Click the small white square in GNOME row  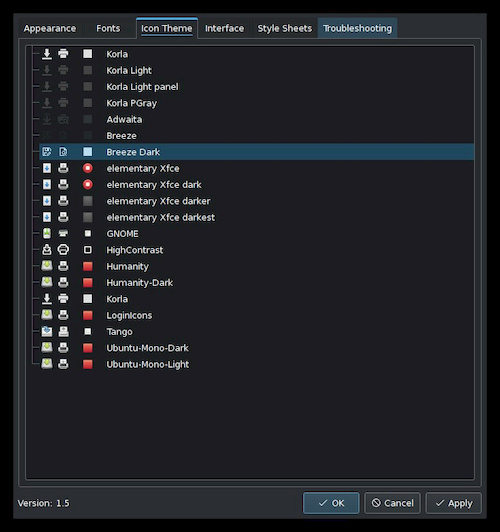point(88,233)
